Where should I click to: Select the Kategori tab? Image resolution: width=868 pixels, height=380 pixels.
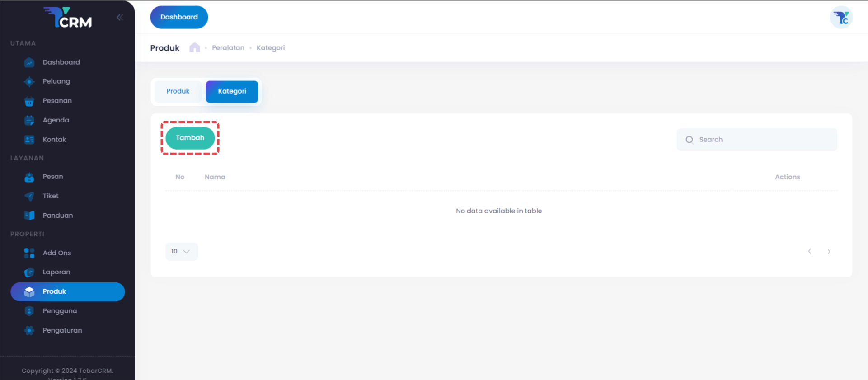pyautogui.click(x=232, y=91)
